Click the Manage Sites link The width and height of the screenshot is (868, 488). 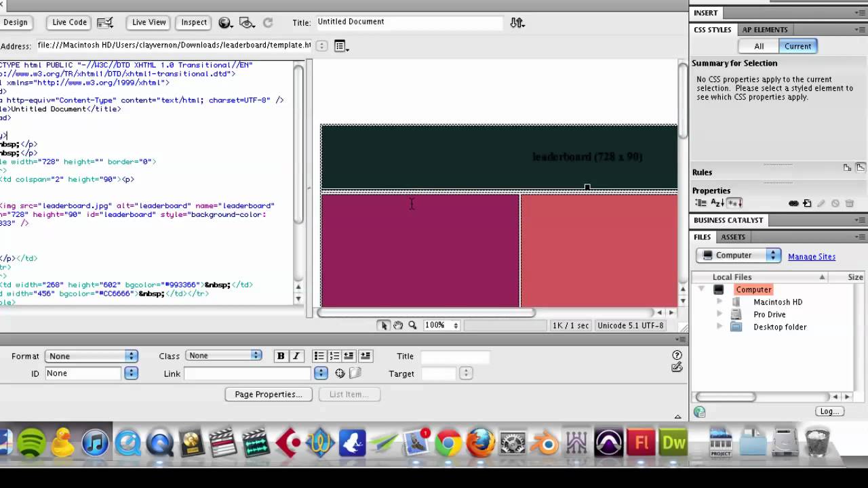tap(812, 257)
